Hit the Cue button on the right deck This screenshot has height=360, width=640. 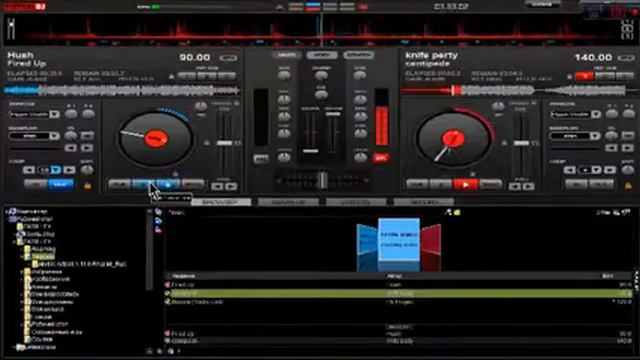point(417,185)
